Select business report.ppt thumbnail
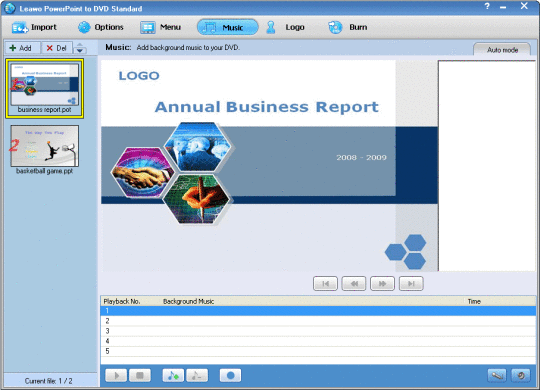The width and height of the screenshot is (540, 390). tap(44, 89)
